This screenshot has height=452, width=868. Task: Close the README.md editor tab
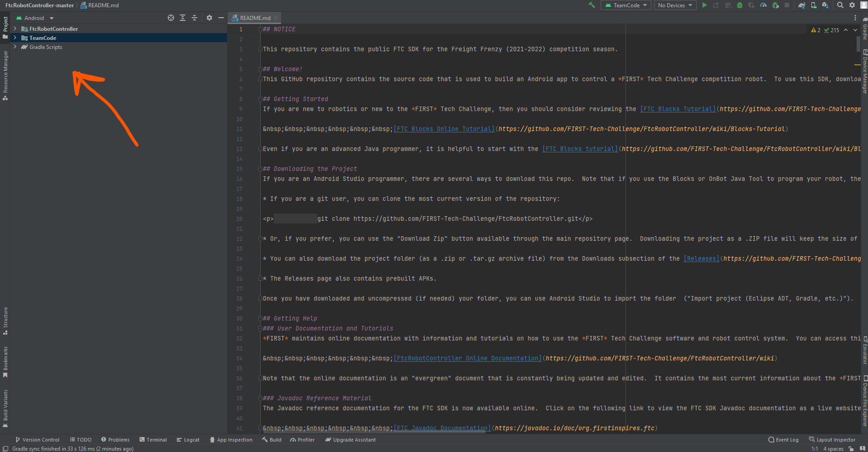[x=276, y=18]
